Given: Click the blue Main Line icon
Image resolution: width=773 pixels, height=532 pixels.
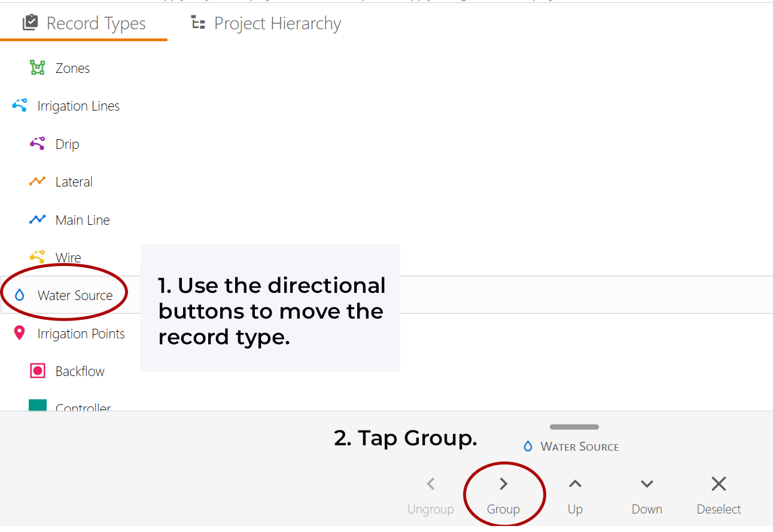Looking at the screenshot, I should (38, 220).
